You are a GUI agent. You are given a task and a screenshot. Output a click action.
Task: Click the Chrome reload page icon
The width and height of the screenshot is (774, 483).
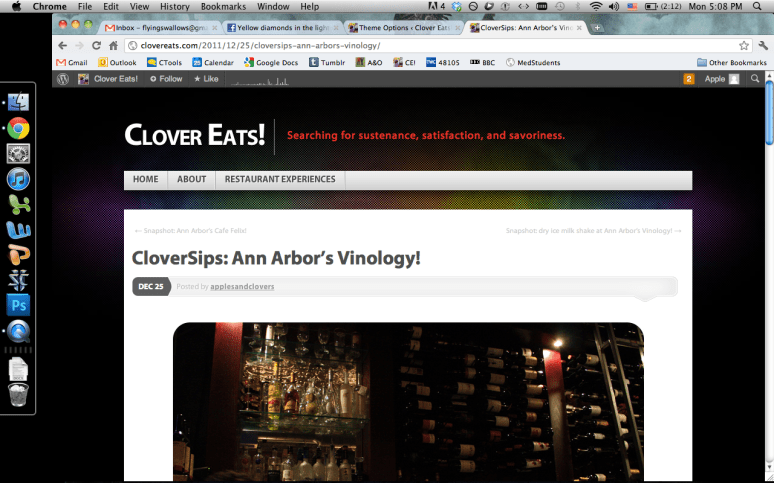pos(97,45)
